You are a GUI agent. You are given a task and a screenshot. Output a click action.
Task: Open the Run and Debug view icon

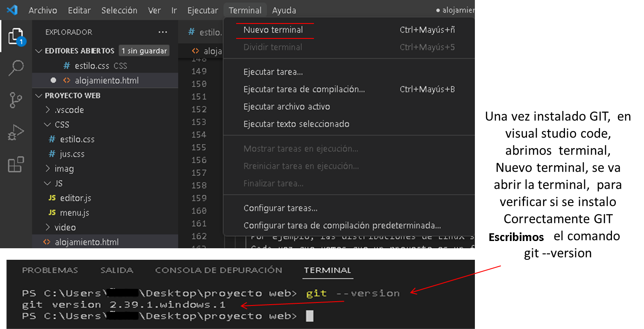point(16,132)
